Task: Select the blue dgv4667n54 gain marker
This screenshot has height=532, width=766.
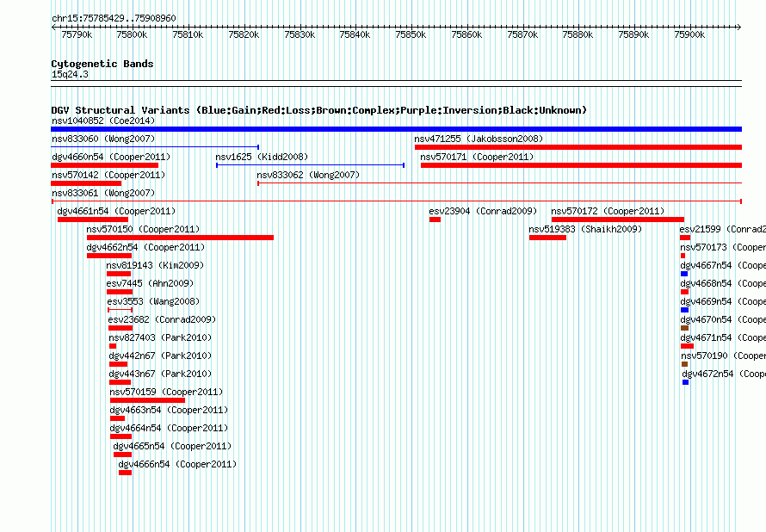Action: coord(684,274)
